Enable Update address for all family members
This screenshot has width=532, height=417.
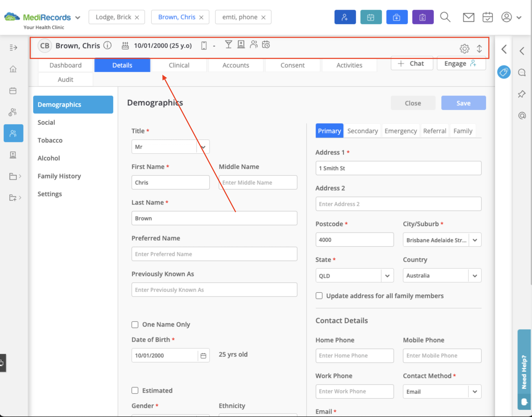tap(319, 296)
